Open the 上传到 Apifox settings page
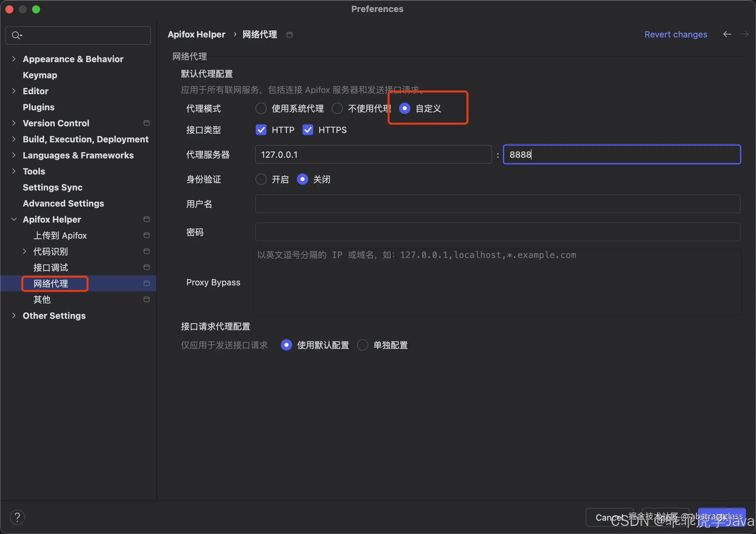 click(60, 235)
